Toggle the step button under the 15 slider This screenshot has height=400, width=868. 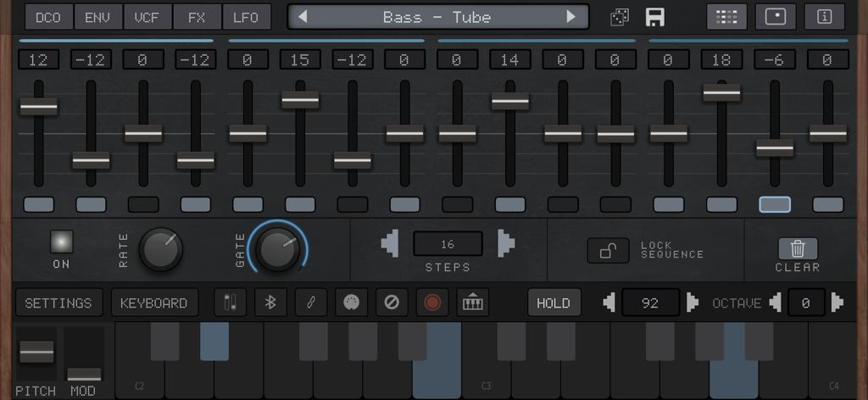(300, 205)
